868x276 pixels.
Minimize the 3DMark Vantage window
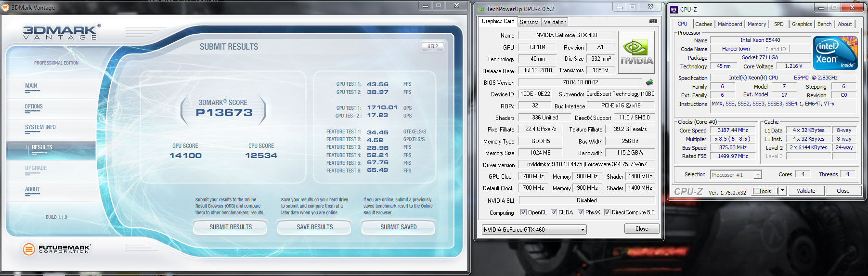pyautogui.click(x=426, y=5)
